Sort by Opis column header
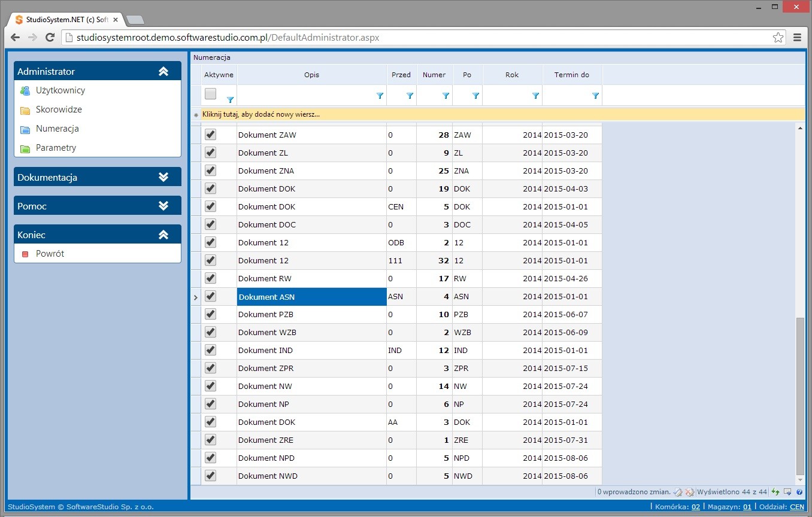The image size is (812, 517). click(x=312, y=75)
